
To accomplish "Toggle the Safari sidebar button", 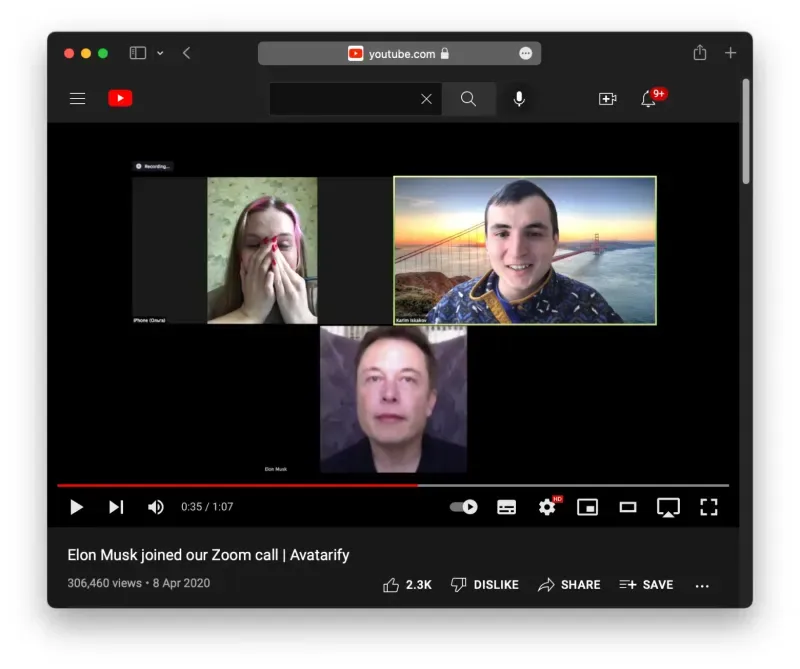I will 138,53.
